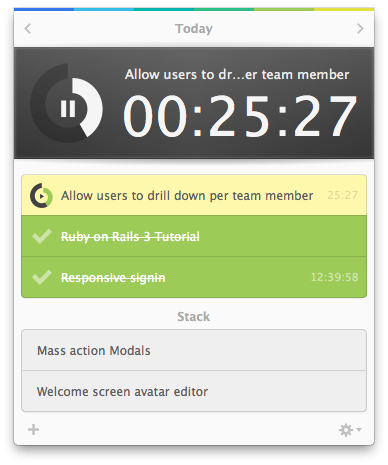
Task: Uncheck Ruby on Rails 3 Tutorial task
Action: pyautogui.click(x=42, y=236)
